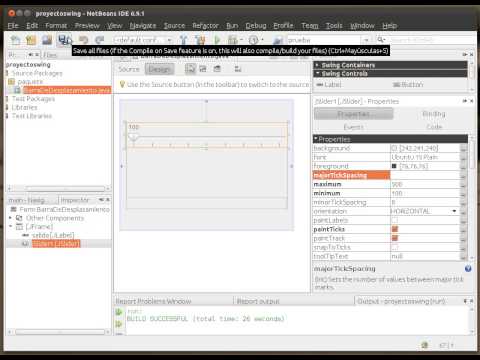Click the New File toolbar icon

(x=15, y=40)
